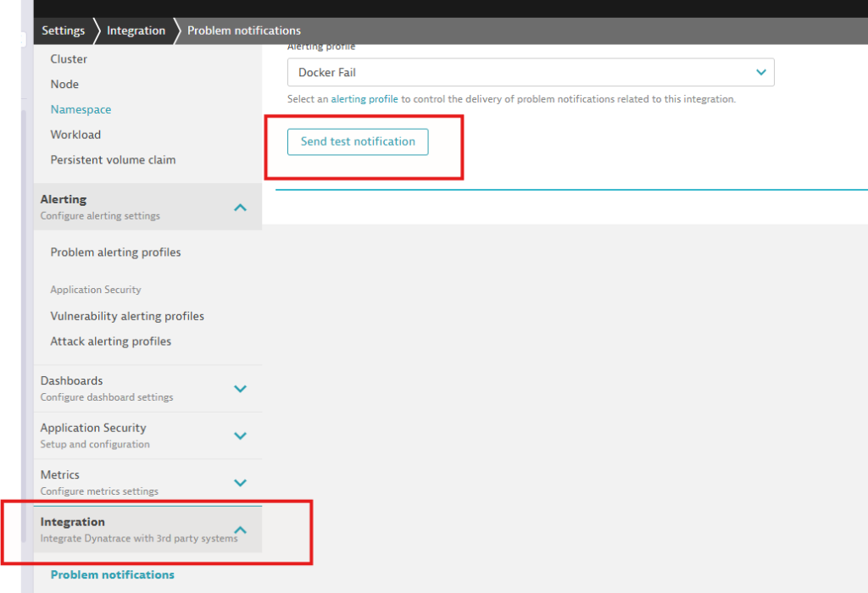The image size is (868, 593).
Task: Open Workload settings in sidebar
Action: (x=75, y=135)
